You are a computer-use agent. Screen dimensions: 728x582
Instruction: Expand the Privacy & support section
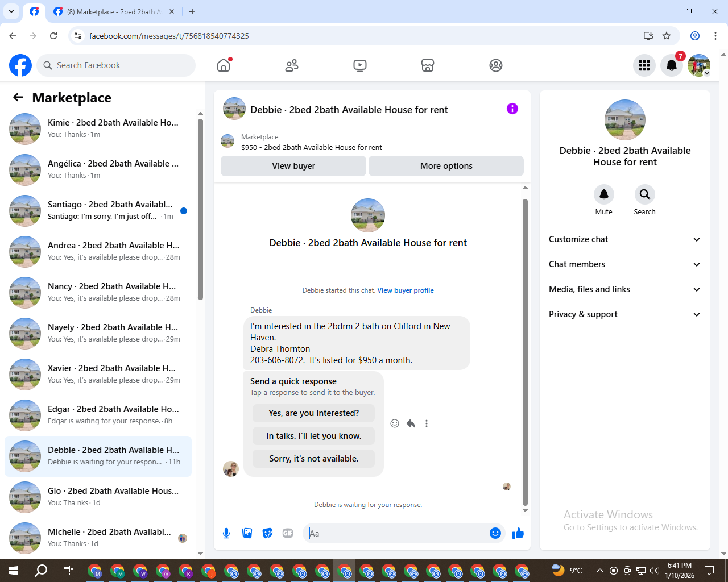click(625, 314)
